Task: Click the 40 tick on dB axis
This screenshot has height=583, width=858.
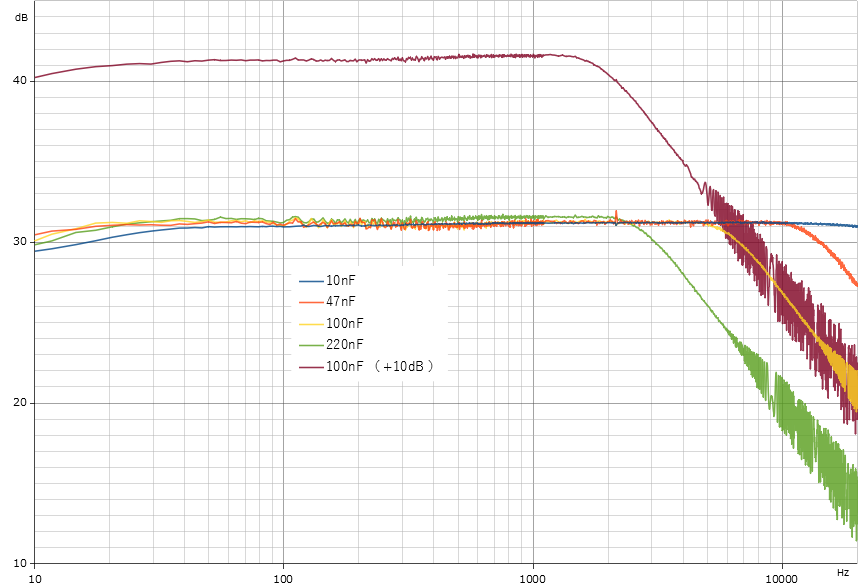Action: [20, 80]
